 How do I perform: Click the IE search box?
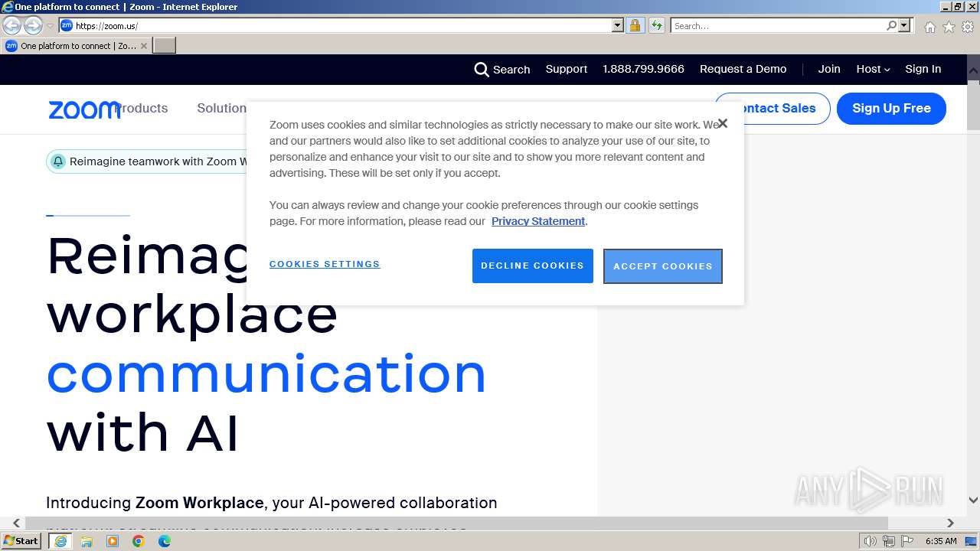click(x=778, y=25)
